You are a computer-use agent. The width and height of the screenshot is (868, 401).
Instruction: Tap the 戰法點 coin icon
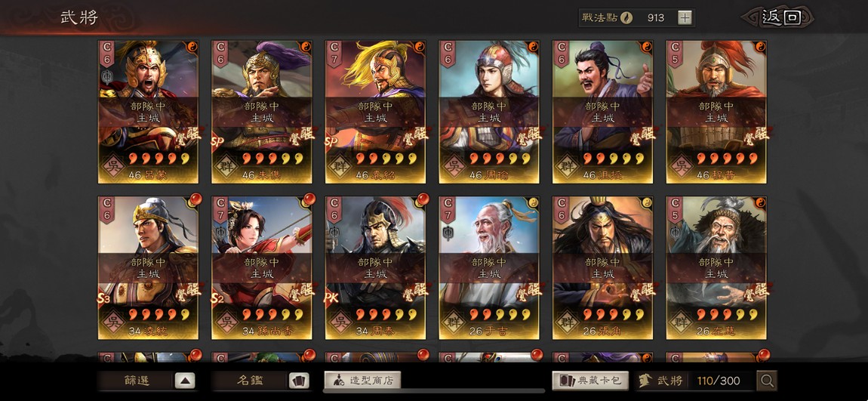point(626,17)
